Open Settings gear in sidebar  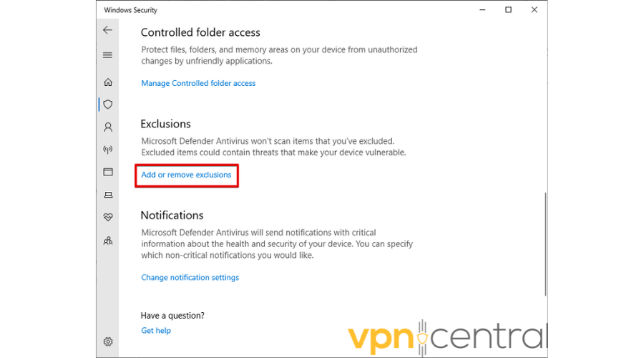point(108,342)
